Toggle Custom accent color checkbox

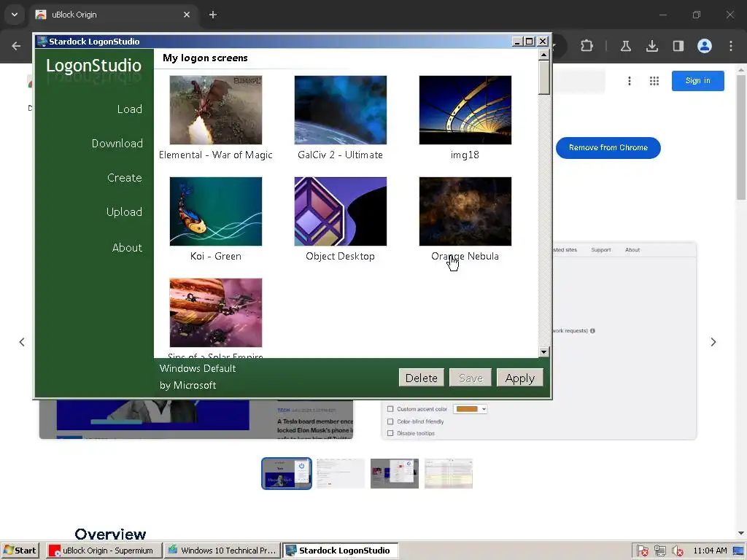click(390, 409)
